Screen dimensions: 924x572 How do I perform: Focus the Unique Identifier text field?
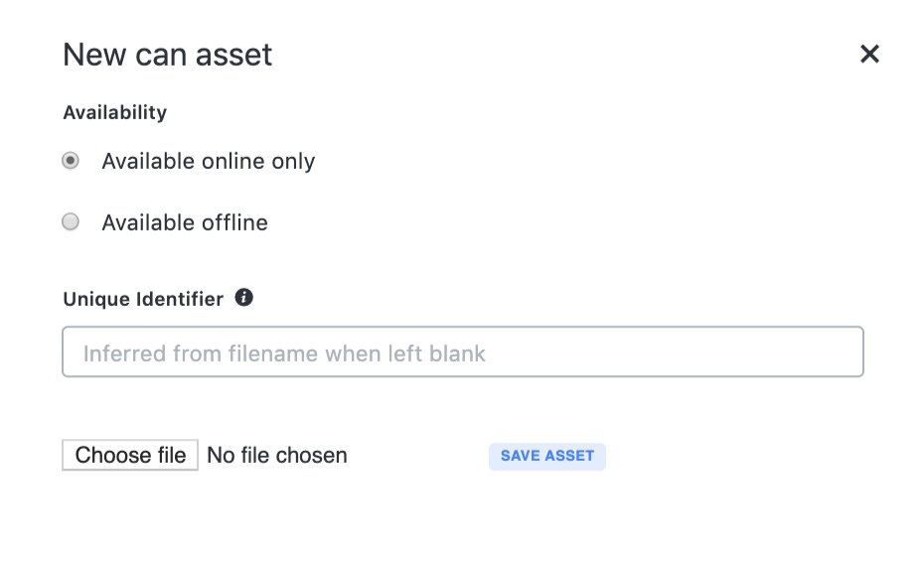(x=463, y=352)
